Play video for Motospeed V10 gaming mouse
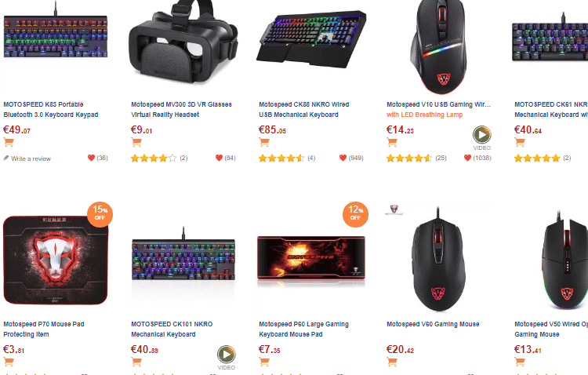Screen dimensions: 588x375 (482, 134)
